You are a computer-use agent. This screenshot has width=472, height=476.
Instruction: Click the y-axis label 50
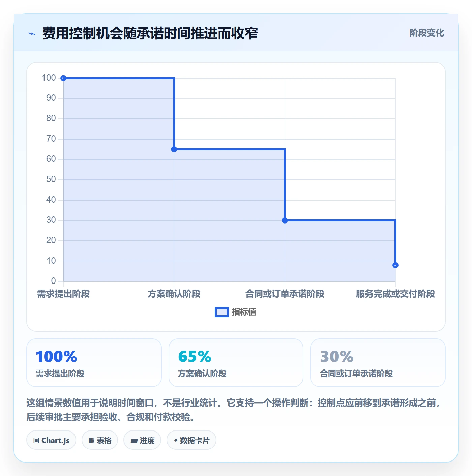point(51,179)
